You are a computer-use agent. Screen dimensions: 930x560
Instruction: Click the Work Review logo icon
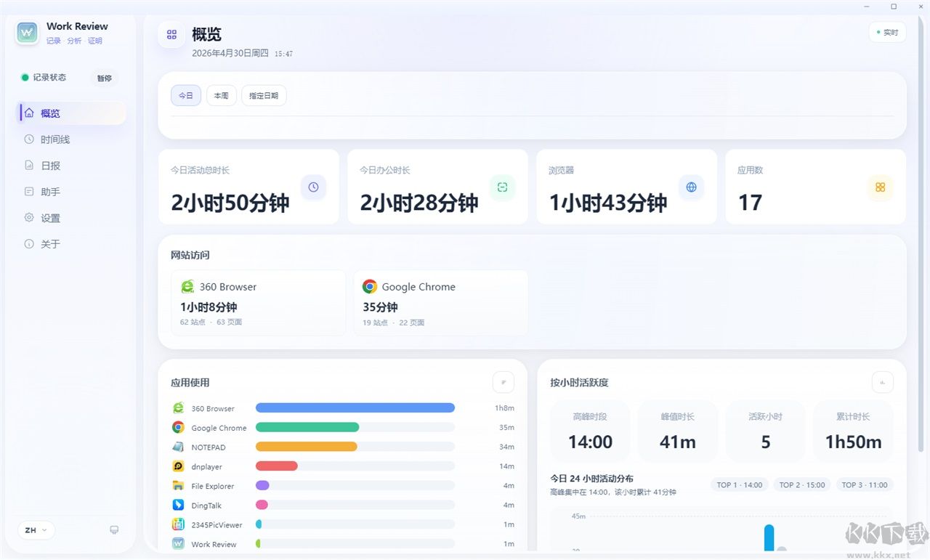coord(28,33)
